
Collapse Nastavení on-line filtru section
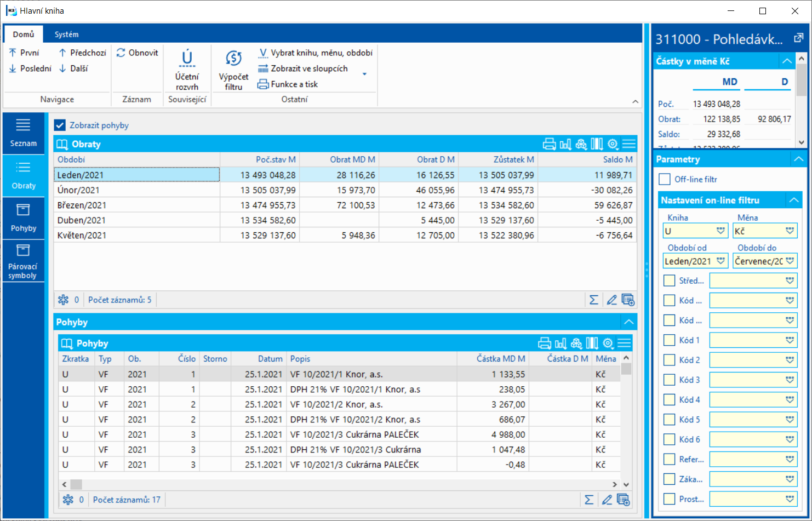(794, 200)
